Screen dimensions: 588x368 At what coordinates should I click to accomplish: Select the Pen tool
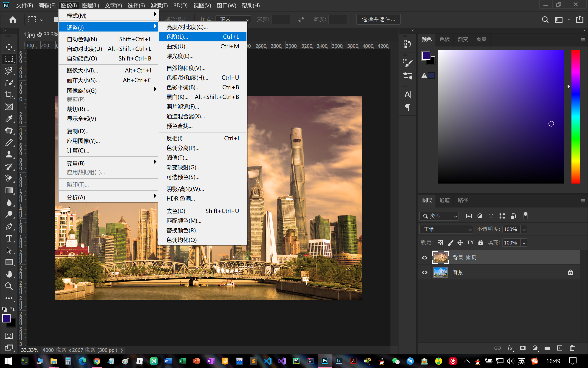[x=9, y=226]
